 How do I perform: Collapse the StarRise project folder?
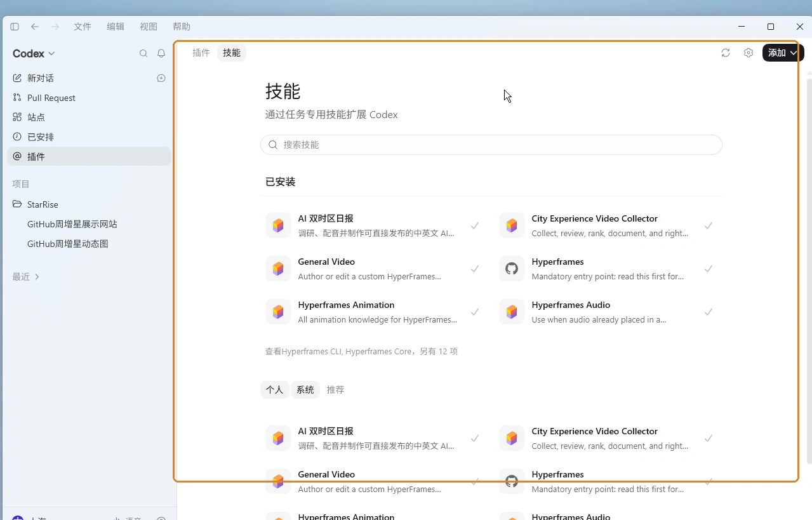[x=36, y=204]
